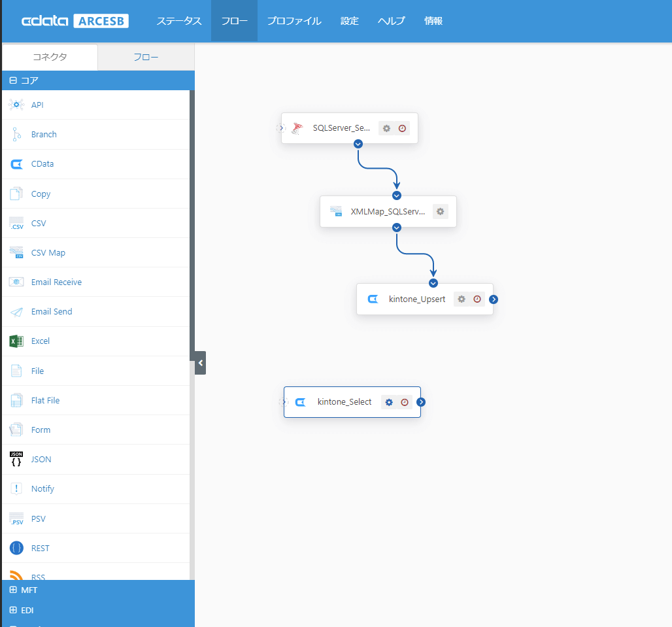Screen dimensions: 672x627
Task: Click clock icon on kintone_Upsert node
Action: [477, 299]
